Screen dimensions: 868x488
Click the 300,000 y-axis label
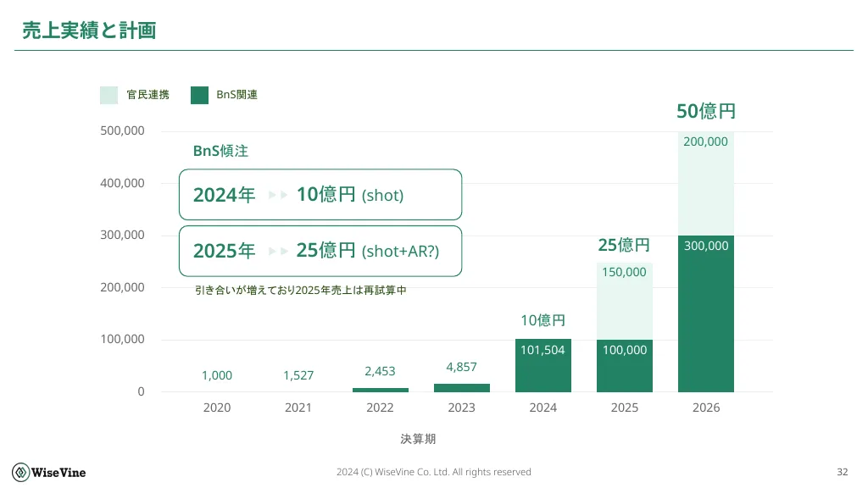[122, 235]
